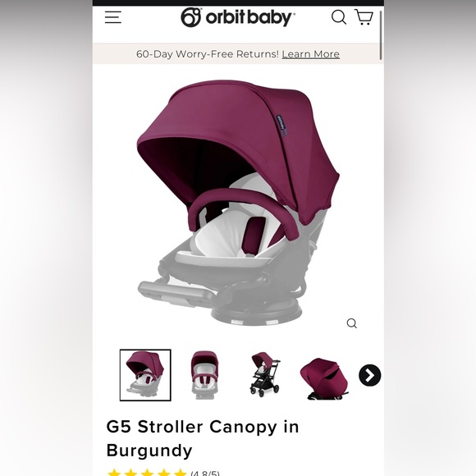Screen dimensions: 476x476
Task: Select the full stroller thumbnail
Action: tap(265, 374)
